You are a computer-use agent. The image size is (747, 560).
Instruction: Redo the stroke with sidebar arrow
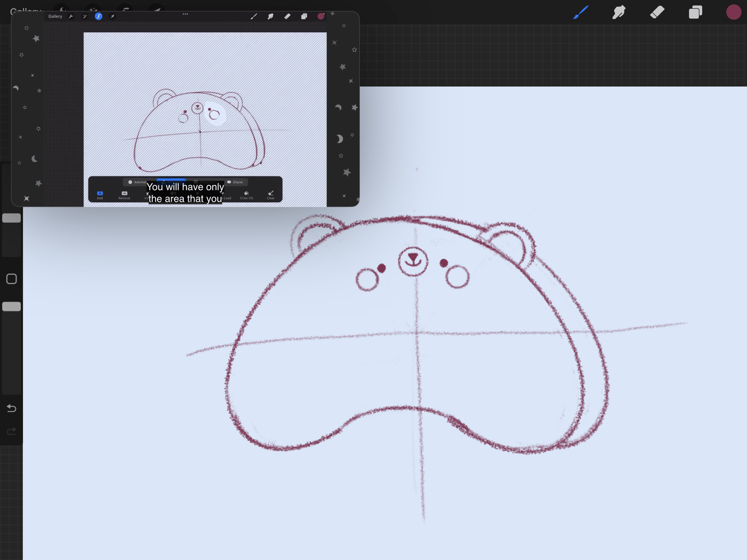click(x=11, y=431)
